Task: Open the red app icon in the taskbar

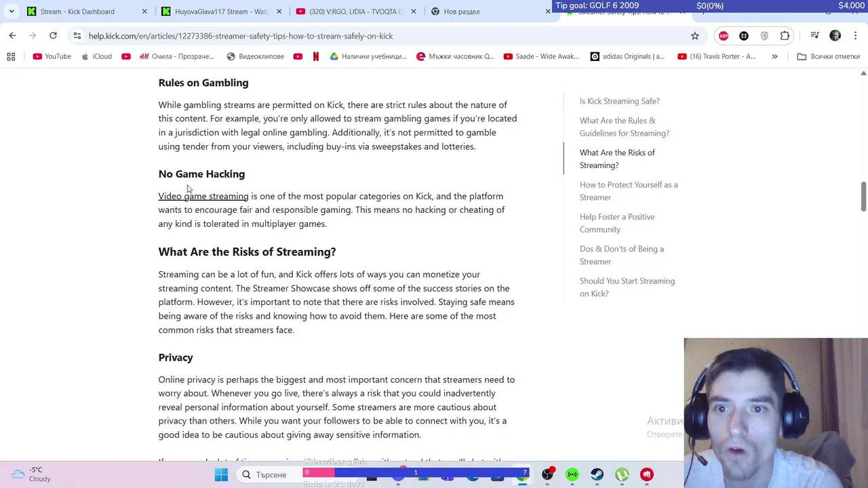Action: click(647, 474)
